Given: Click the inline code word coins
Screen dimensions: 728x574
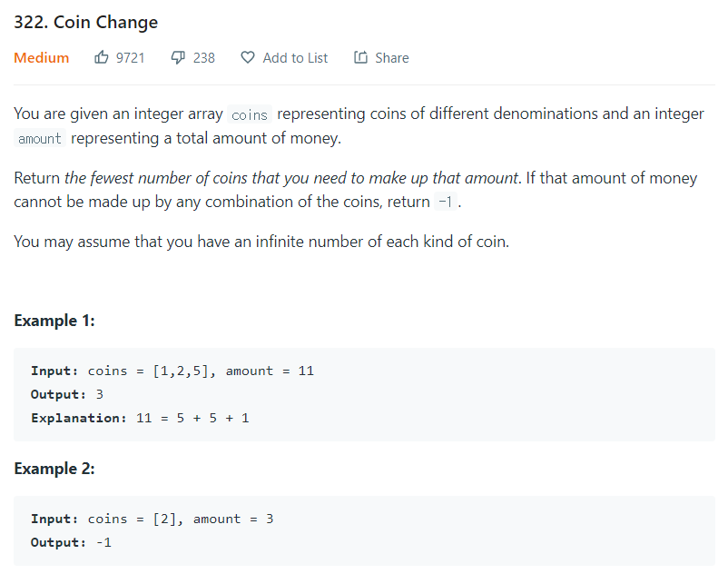Looking at the screenshot, I should tap(250, 114).
